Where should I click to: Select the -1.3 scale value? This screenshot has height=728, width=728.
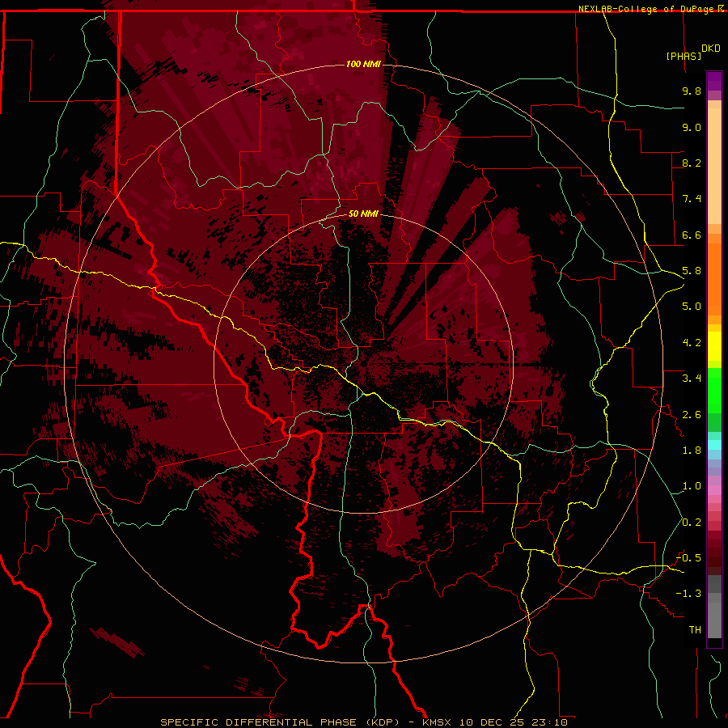[688, 594]
